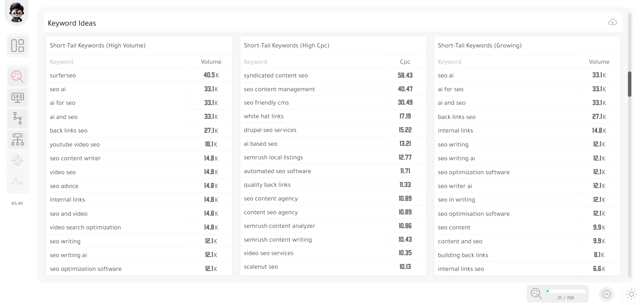Click the 8.1K volume value

[599, 255]
